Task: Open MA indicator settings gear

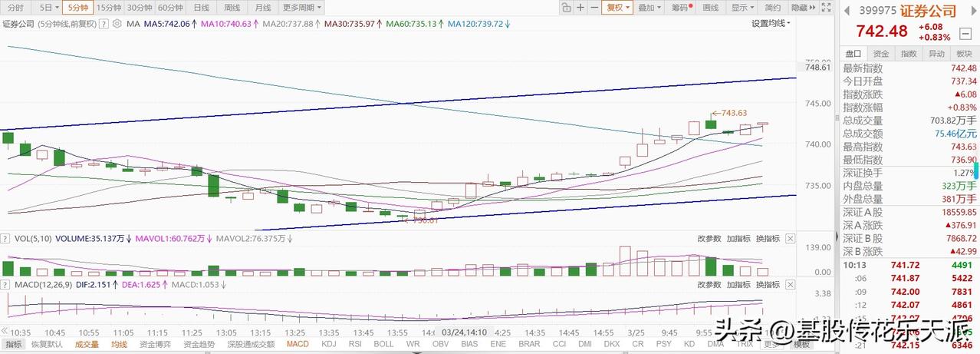Action: click(117, 24)
